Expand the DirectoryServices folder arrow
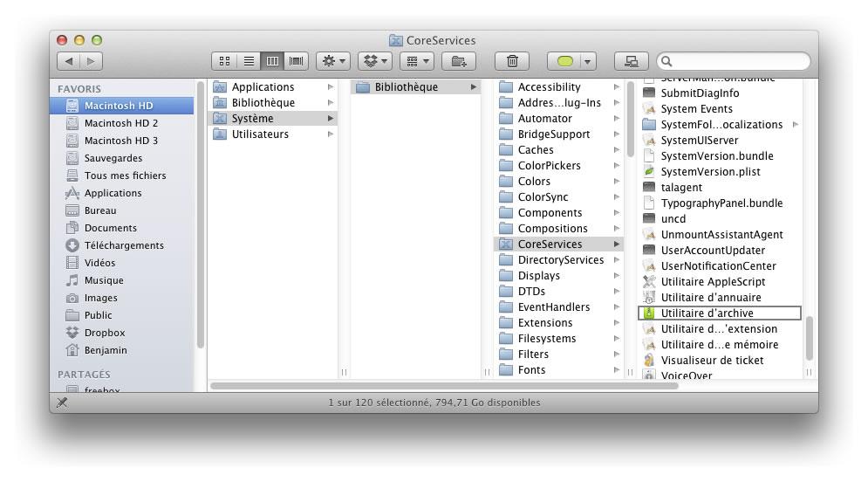868x482 pixels. tap(617, 260)
